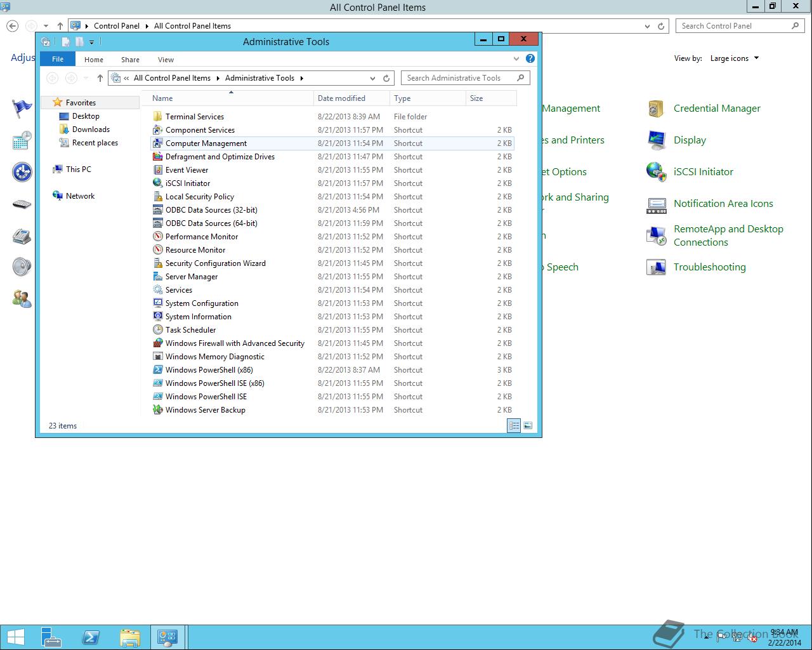Open RemoteApp and Desktop Connections link

728,235
